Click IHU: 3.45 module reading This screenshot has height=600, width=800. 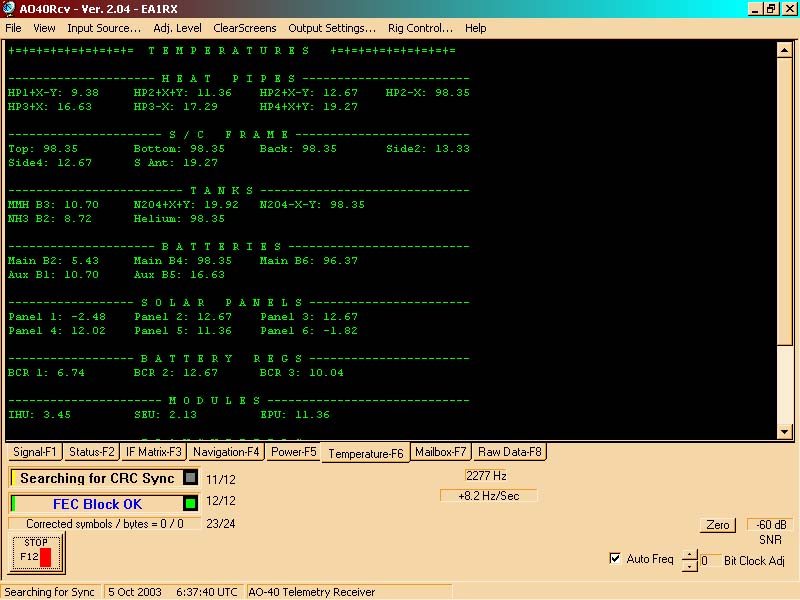tap(39, 414)
